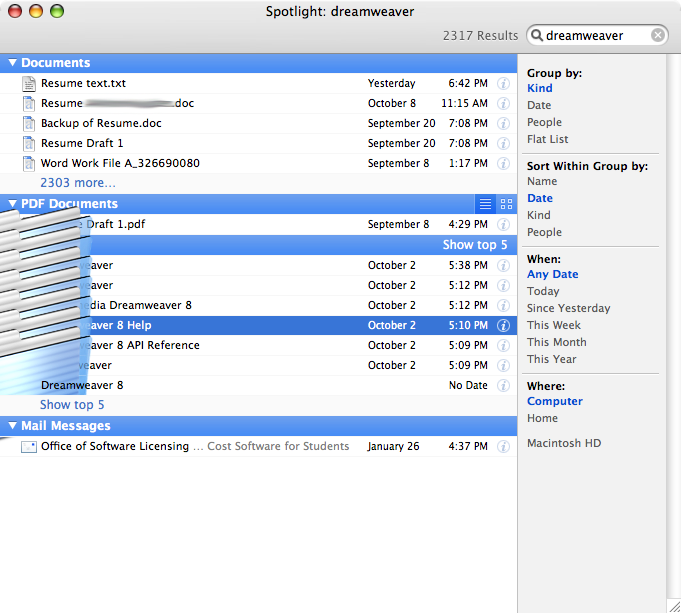Show info for the October 8 Resume doc

(503, 103)
